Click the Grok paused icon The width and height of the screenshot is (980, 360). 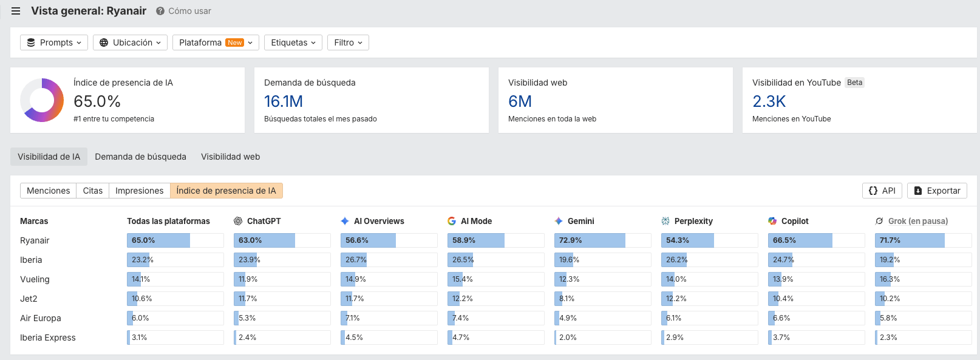click(x=879, y=221)
